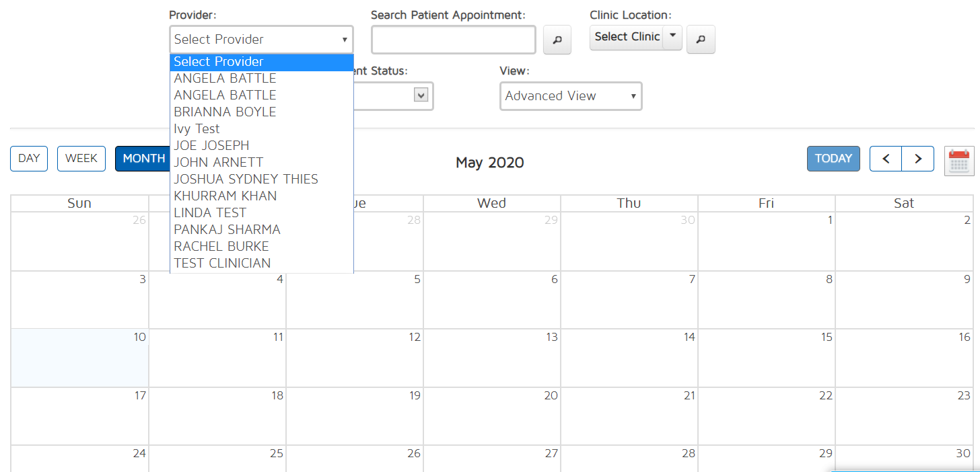Click the Search Patient Appointment text field
This screenshot has width=980, height=472.
click(x=453, y=40)
